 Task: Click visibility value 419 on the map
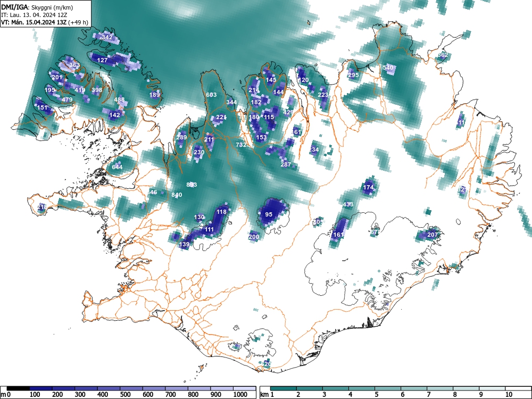[x=80, y=90]
